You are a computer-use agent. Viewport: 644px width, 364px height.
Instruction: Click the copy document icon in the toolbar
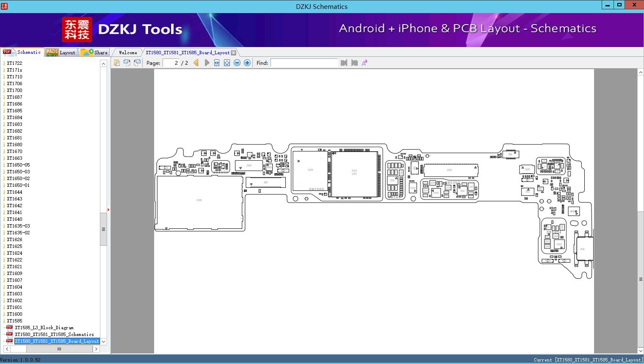click(117, 63)
